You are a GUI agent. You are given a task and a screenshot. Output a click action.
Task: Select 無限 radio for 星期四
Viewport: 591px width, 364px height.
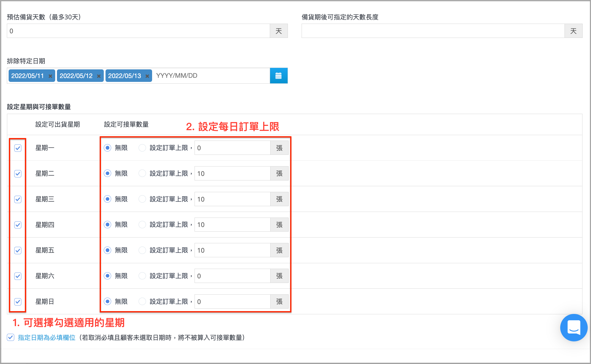click(108, 224)
